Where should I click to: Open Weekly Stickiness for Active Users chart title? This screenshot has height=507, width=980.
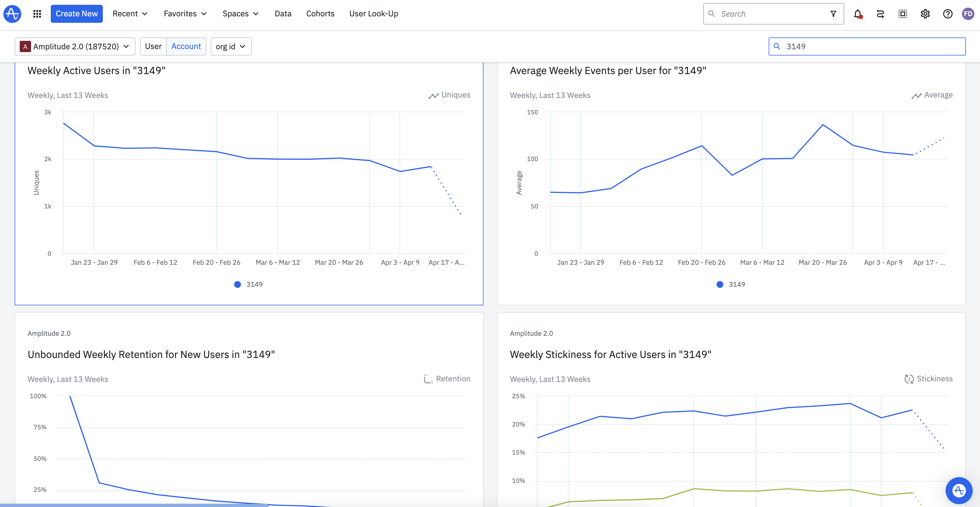pos(610,355)
